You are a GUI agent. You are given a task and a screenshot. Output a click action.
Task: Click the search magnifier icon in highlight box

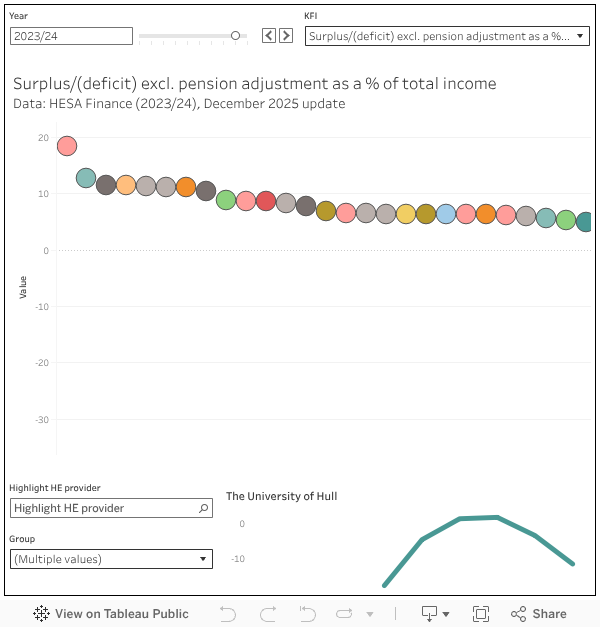click(204, 508)
